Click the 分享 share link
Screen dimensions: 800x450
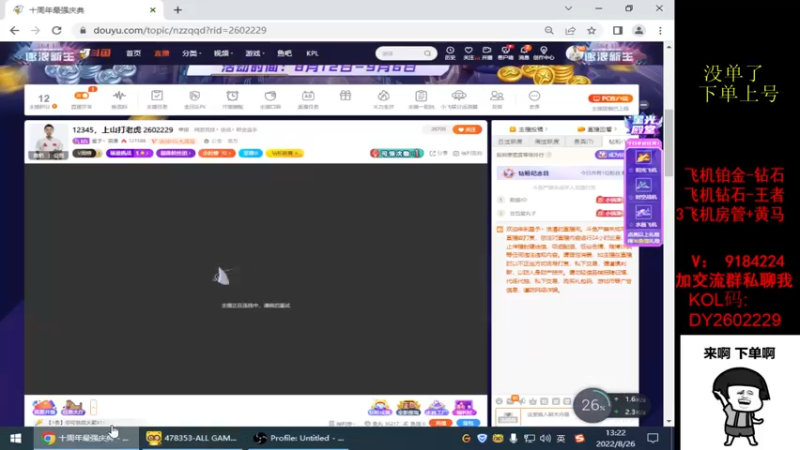coord(438,153)
